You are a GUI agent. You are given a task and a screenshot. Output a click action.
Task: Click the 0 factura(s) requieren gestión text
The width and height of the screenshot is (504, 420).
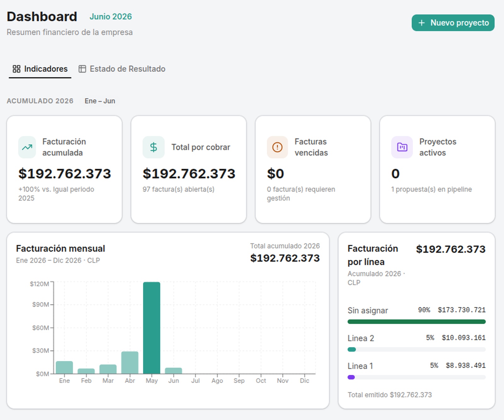click(301, 194)
